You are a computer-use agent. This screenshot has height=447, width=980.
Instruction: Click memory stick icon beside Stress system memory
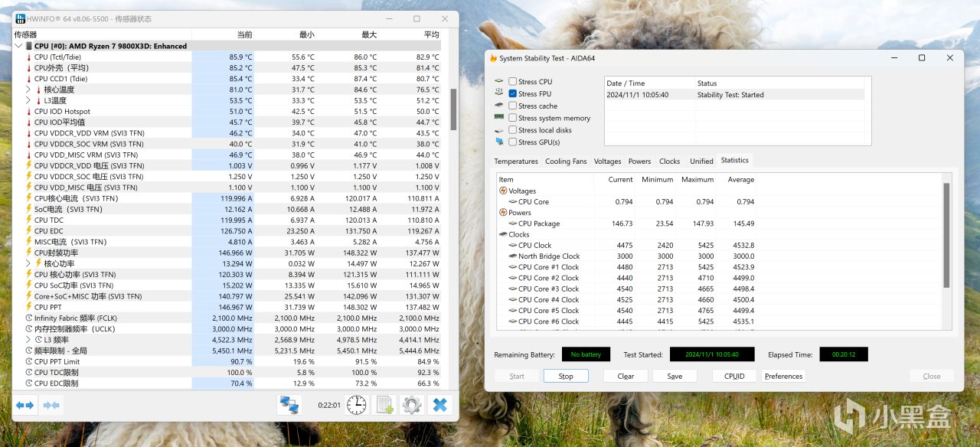pos(499,118)
